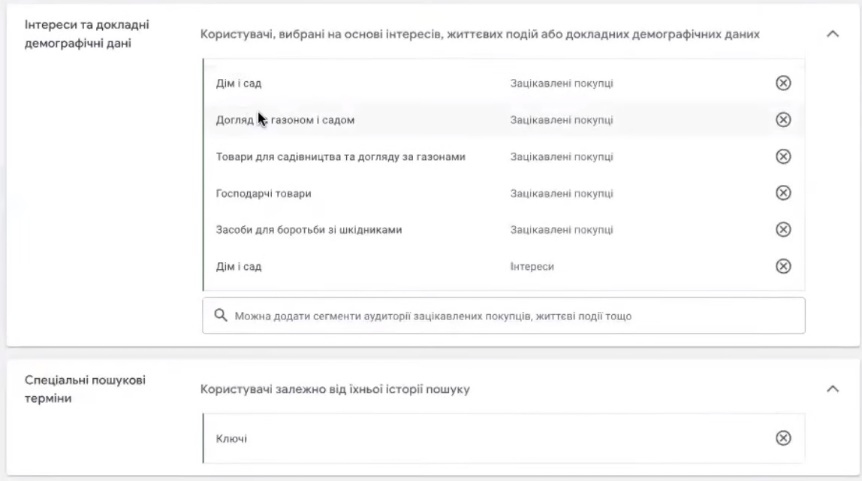This screenshot has width=862, height=481.
Task: Remove the "Ключі" custom search segment
Action: pyautogui.click(x=784, y=438)
